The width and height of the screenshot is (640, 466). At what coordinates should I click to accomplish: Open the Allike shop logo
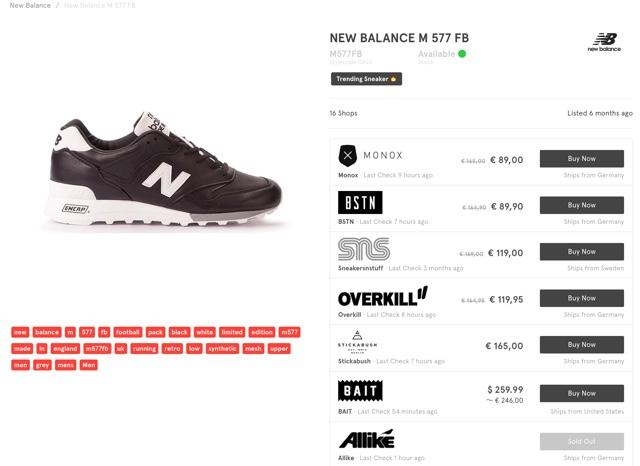(366, 440)
